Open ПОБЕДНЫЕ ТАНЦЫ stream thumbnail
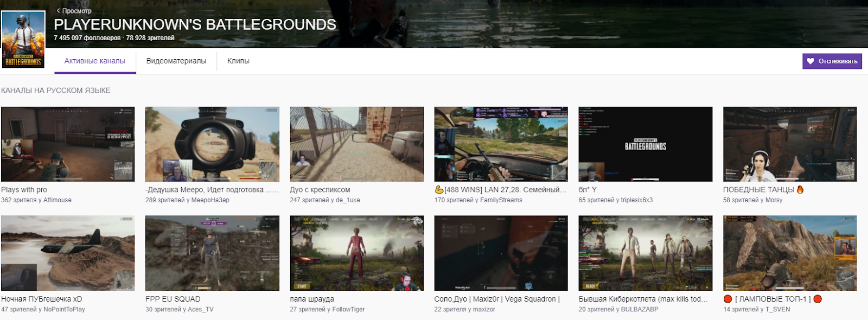The image size is (868, 320). [x=790, y=144]
